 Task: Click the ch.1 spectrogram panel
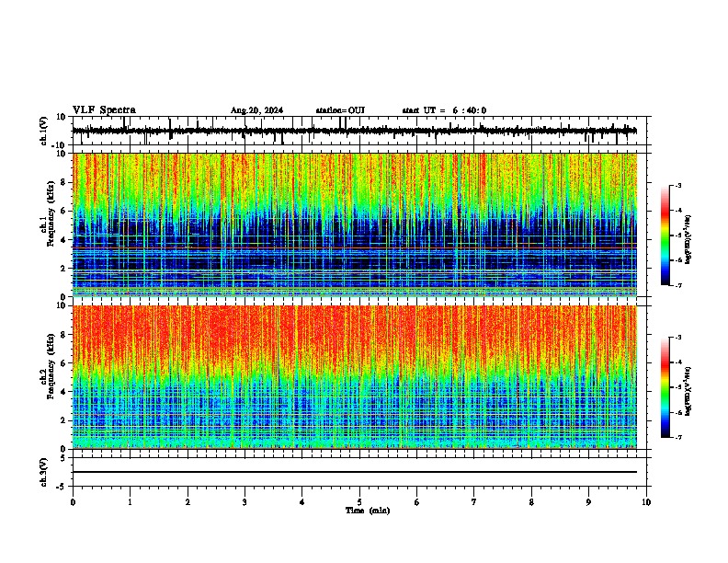point(354,224)
